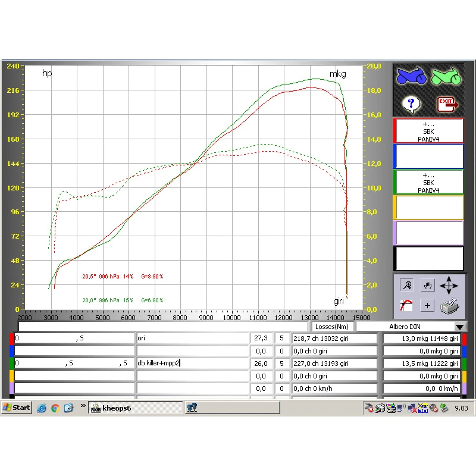Select the hand pan tool
476x476 pixels.
(427, 286)
